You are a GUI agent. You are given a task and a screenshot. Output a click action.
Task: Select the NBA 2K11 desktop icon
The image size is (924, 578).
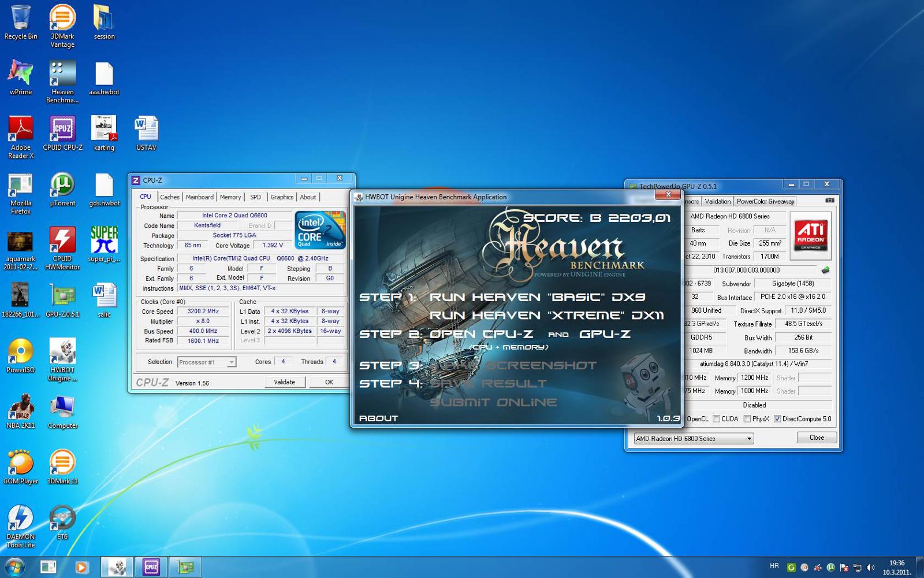point(21,412)
